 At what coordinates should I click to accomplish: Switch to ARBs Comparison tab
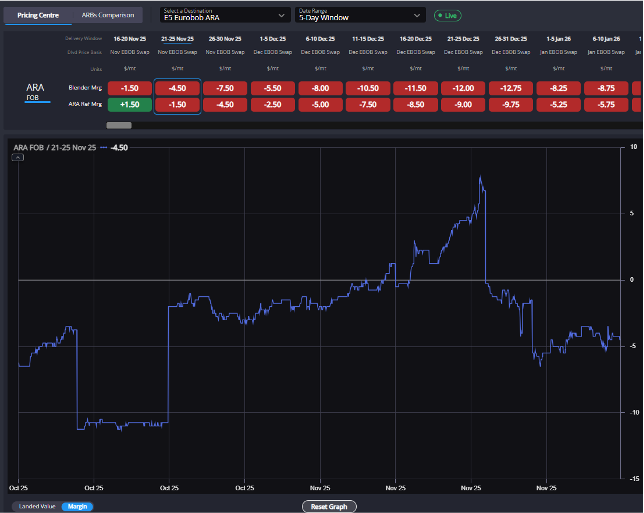pyautogui.click(x=108, y=15)
